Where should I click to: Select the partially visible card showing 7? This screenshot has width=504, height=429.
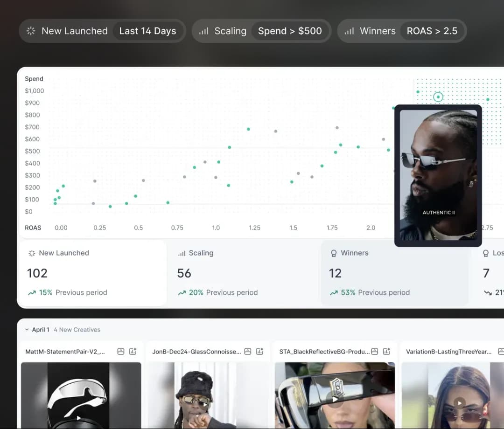[x=489, y=273]
